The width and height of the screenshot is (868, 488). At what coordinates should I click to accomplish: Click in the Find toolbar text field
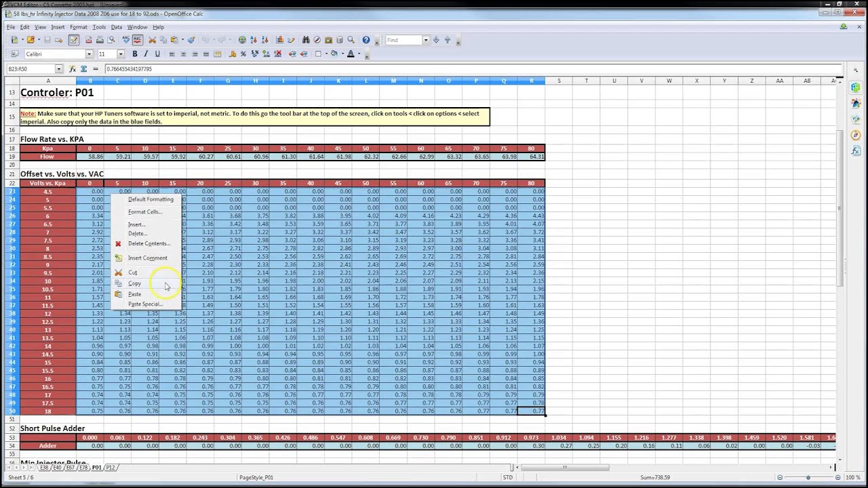[x=403, y=40]
